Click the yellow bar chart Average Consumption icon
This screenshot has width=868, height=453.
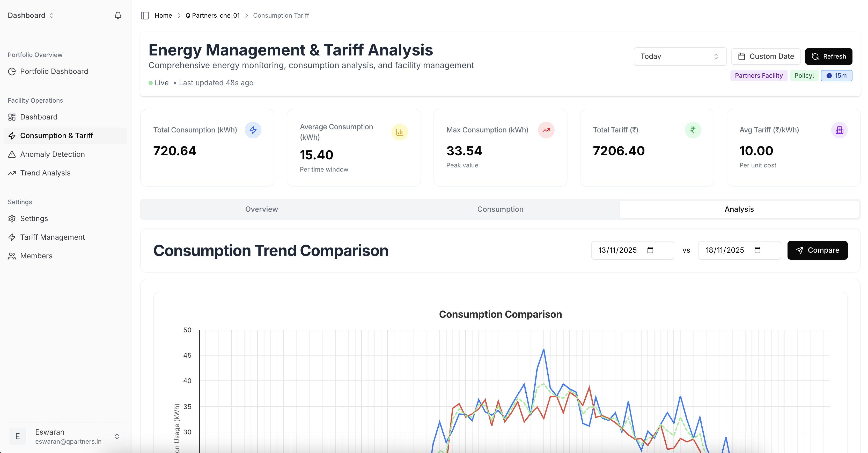point(400,132)
